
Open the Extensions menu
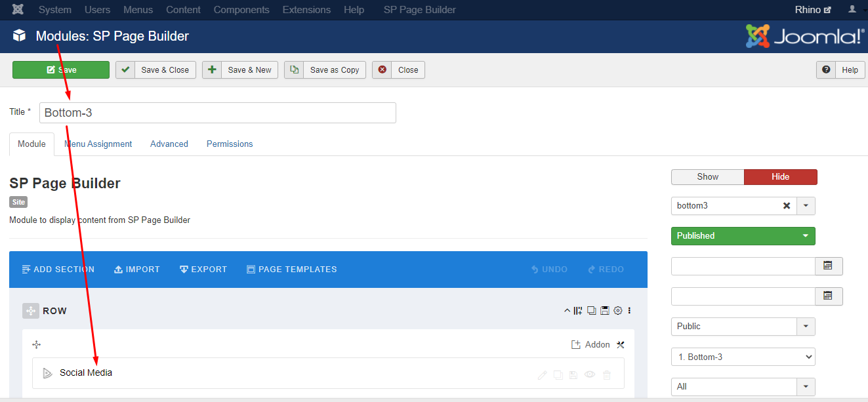point(304,10)
